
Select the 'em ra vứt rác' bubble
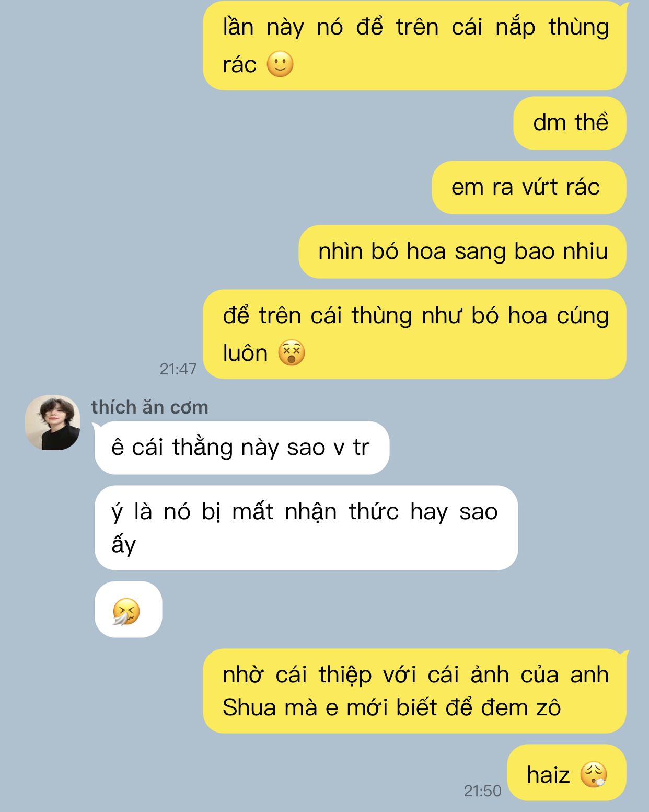[x=529, y=187]
